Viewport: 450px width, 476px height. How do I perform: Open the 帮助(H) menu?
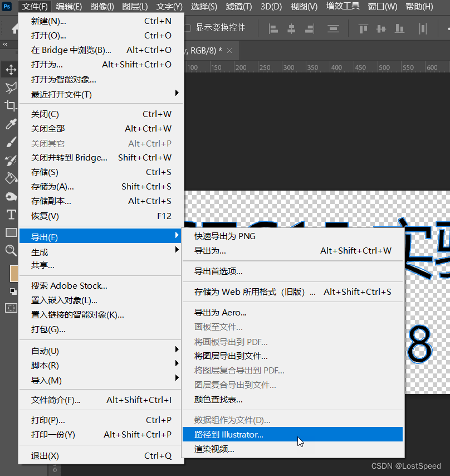[419, 6]
